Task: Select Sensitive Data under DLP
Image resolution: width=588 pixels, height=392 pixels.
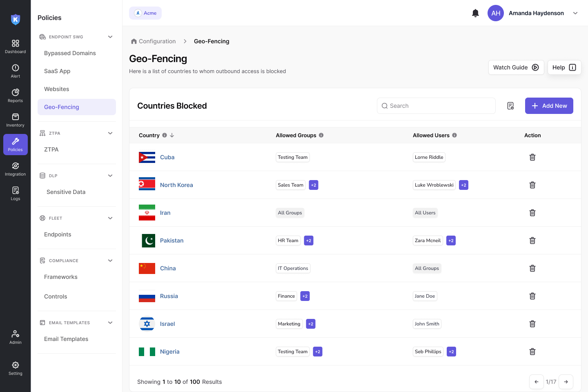Action: tap(66, 192)
